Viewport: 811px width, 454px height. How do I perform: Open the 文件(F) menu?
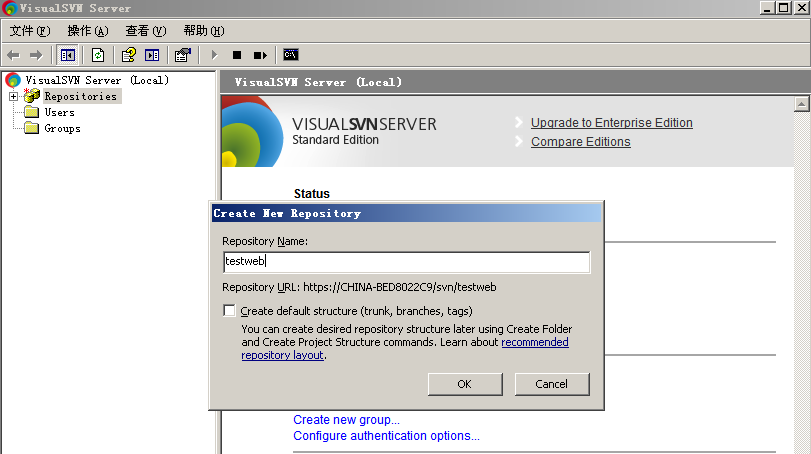pyautogui.click(x=30, y=31)
